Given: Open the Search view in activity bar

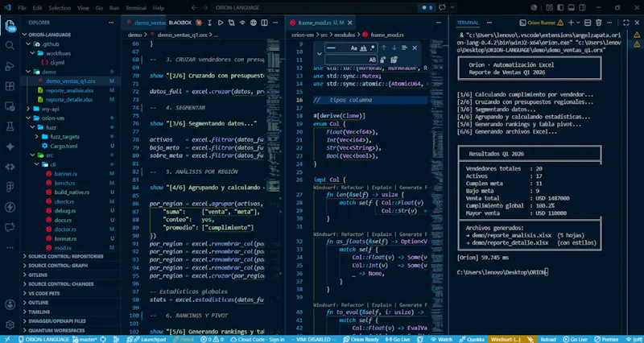Looking at the screenshot, I should point(10,46).
